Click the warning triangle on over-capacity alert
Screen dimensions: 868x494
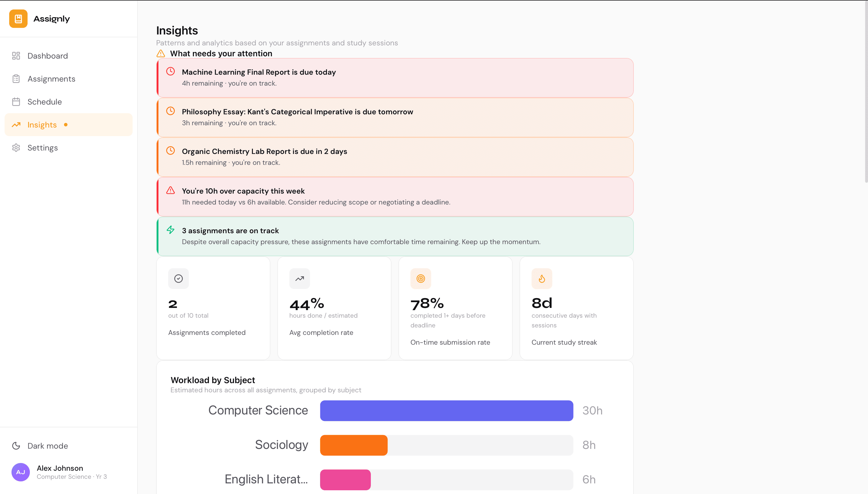click(170, 190)
